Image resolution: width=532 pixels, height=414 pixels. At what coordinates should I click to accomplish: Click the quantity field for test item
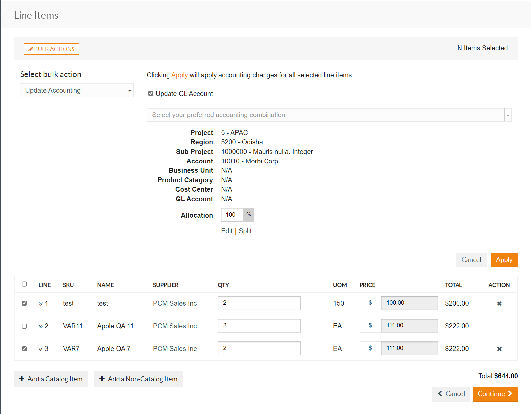[x=259, y=303]
